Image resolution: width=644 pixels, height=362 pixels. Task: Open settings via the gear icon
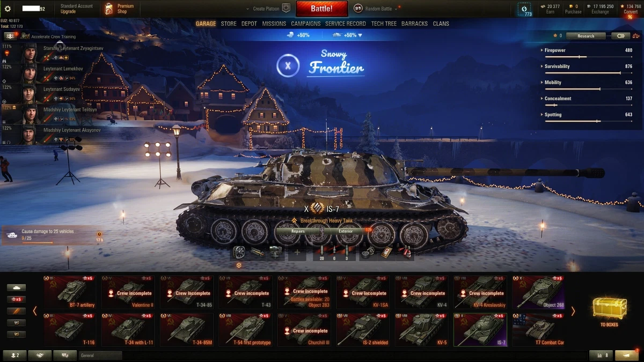coord(8,9)
